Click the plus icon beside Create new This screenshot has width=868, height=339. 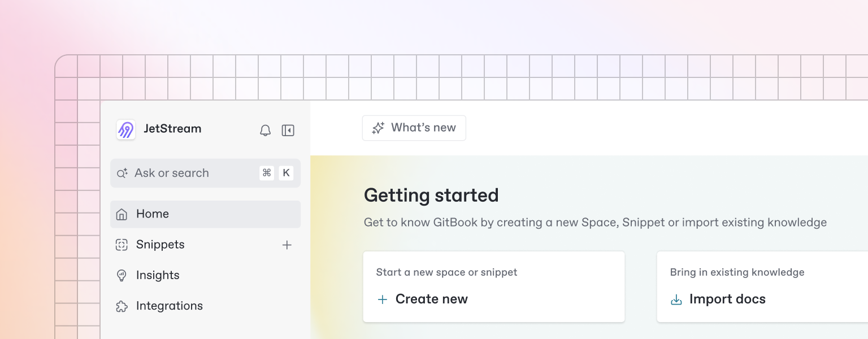click(x=383, y=299)
